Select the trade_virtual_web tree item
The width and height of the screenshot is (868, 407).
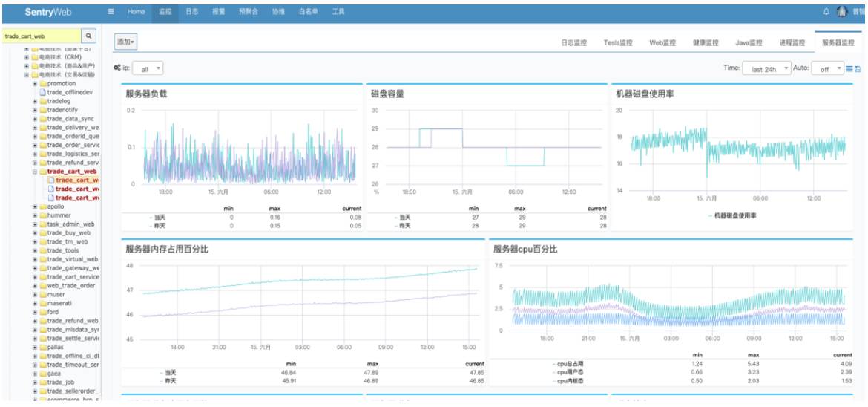pos(73,259)
